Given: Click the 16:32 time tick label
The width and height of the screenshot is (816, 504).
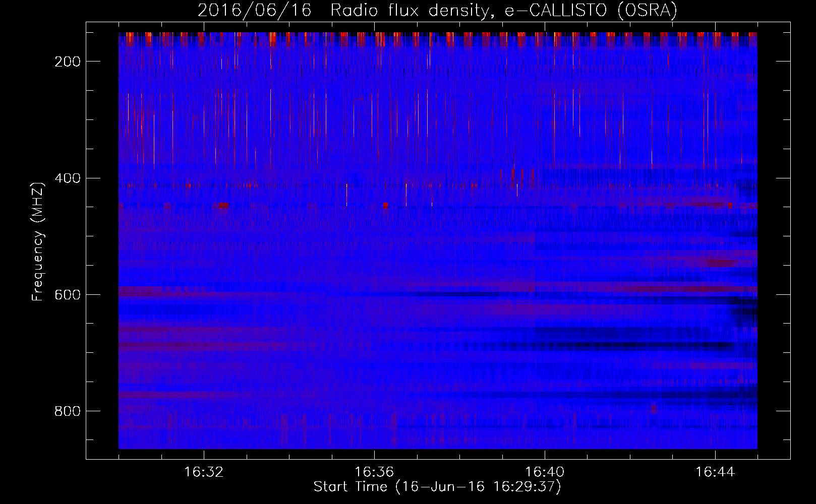Looking at the screenshot, I should pos(204,472).
